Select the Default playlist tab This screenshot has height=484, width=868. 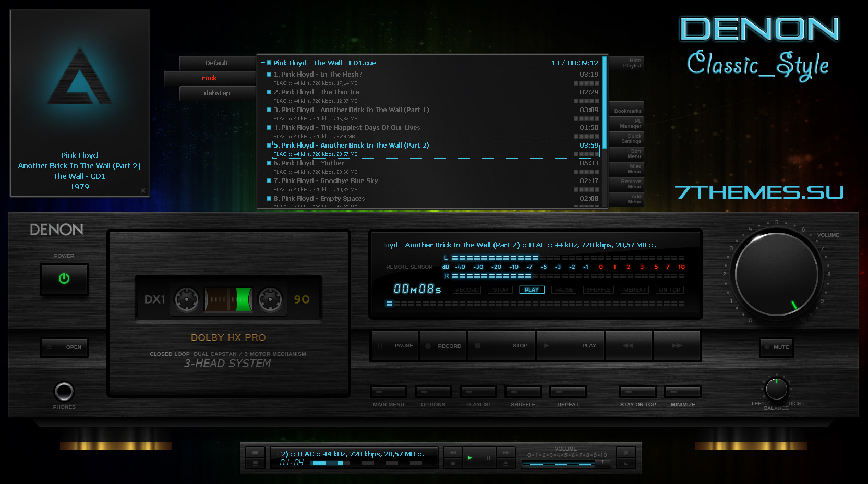point(217,63)
